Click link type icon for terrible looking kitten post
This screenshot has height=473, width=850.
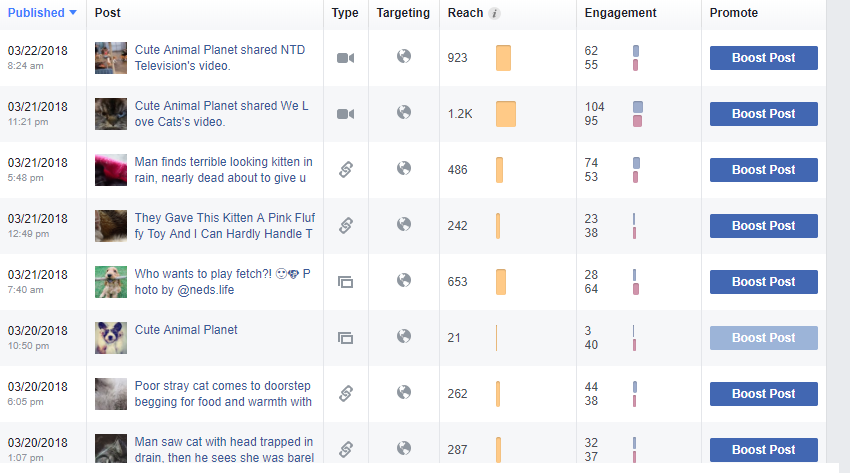(x=346, y=170)
